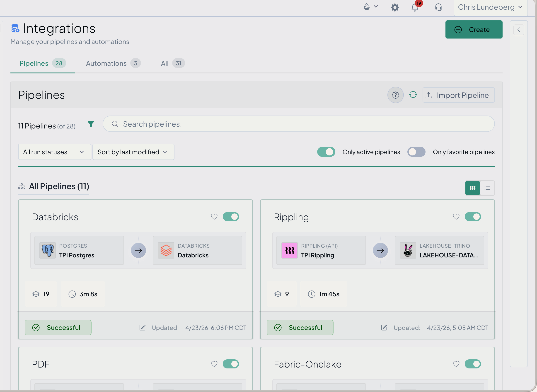This screenshot has width=537, height=392.
Task: Click the LAKEHOUSE_TRINO destination connector
Action: [x=439, y=250]
